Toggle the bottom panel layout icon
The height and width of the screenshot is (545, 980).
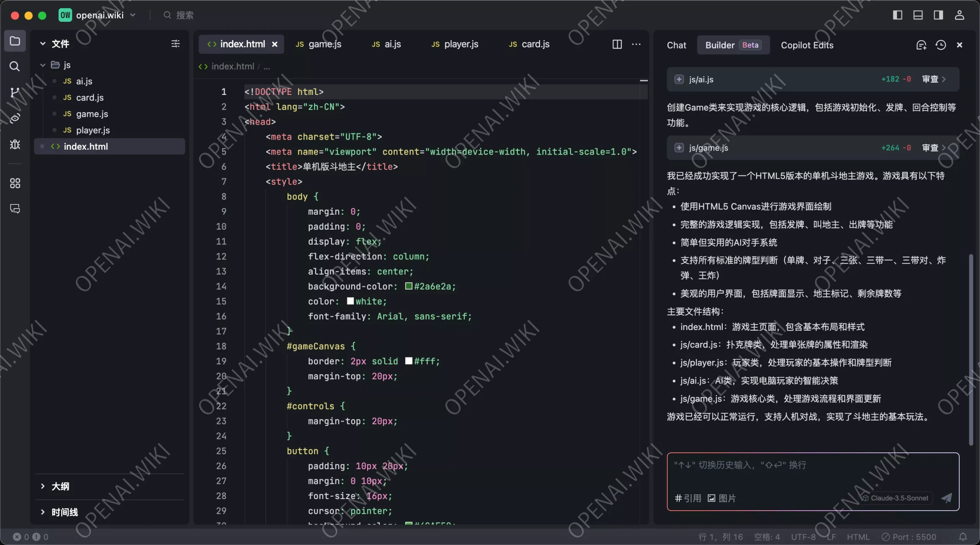(918, 15)
